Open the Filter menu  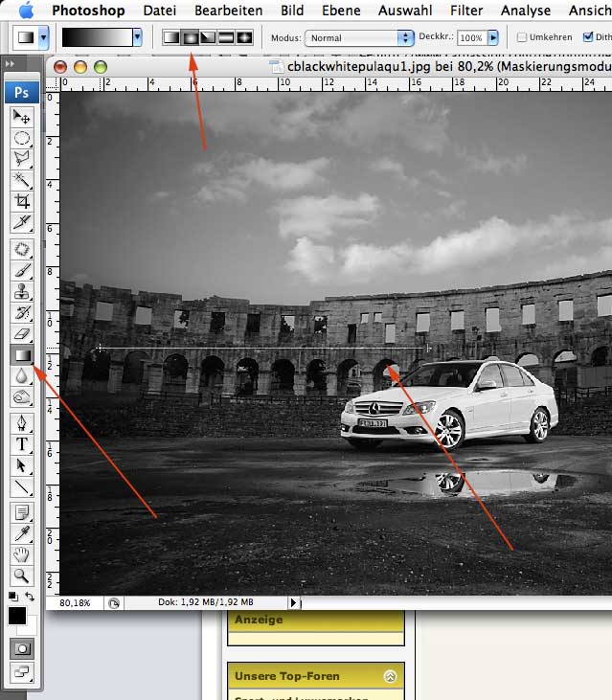click(x=466, y=11)
